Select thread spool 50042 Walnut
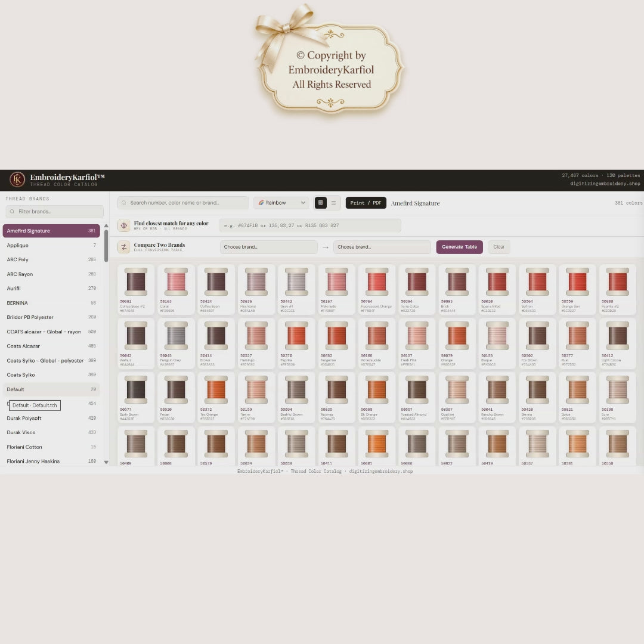 pos(136,343)
